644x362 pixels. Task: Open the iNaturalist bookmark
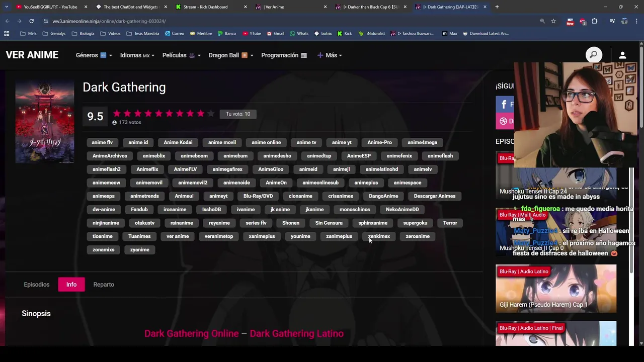371,34
